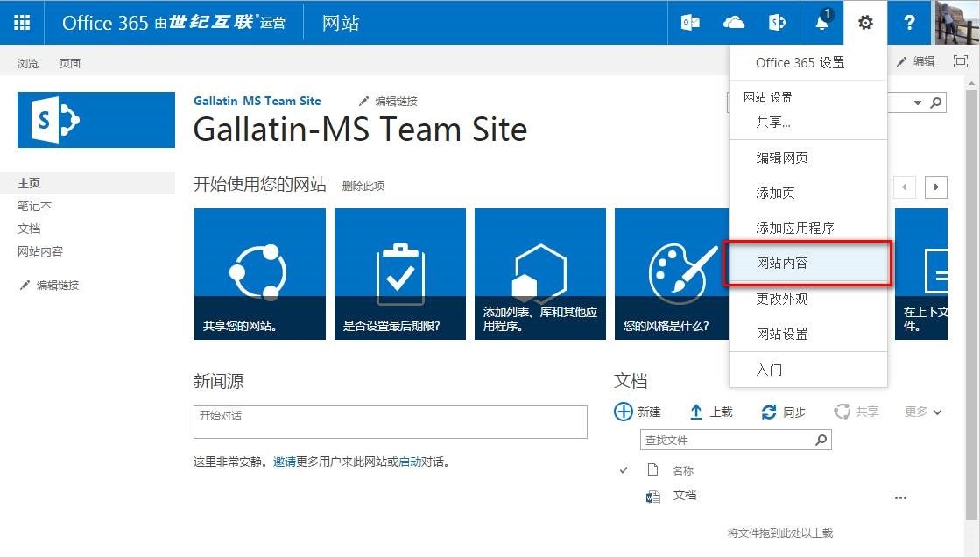Close the settings gear menu
This screenshot has width=980, height=557.
point(865,23)
